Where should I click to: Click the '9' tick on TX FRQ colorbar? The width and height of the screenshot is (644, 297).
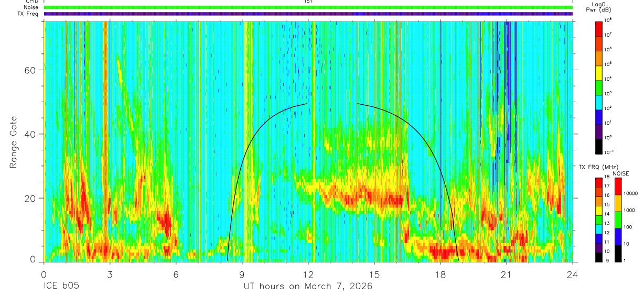coord(608,260)
